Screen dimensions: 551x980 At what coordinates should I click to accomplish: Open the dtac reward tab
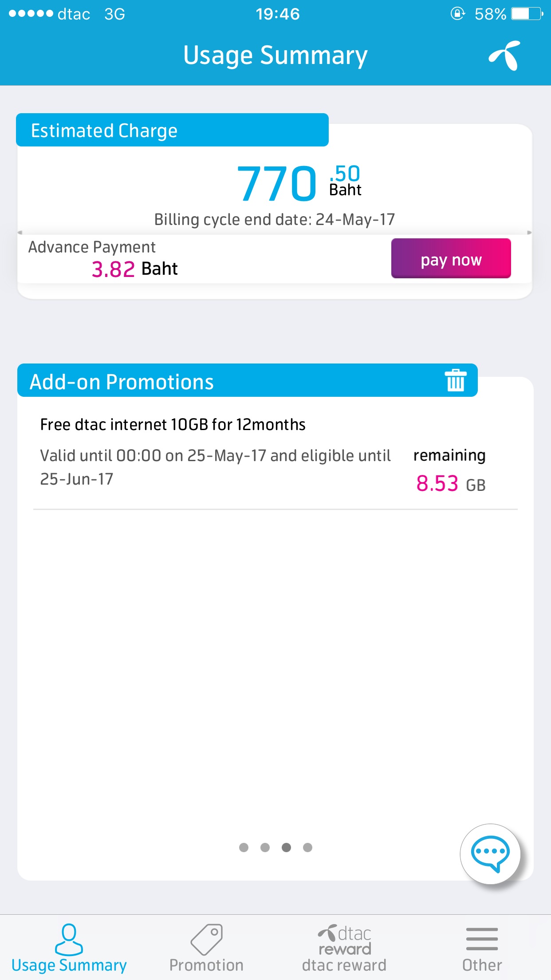pyautogui.click(x=344, y=948)
